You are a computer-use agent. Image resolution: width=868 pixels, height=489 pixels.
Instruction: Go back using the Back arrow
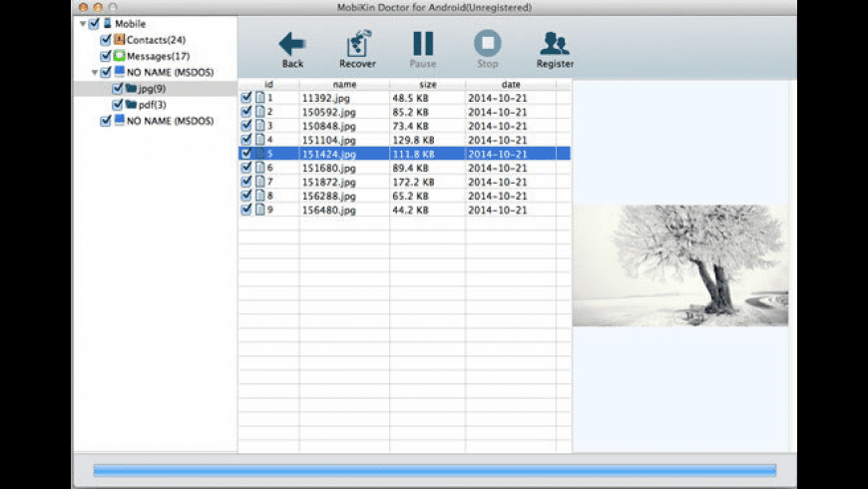(291, 49)
